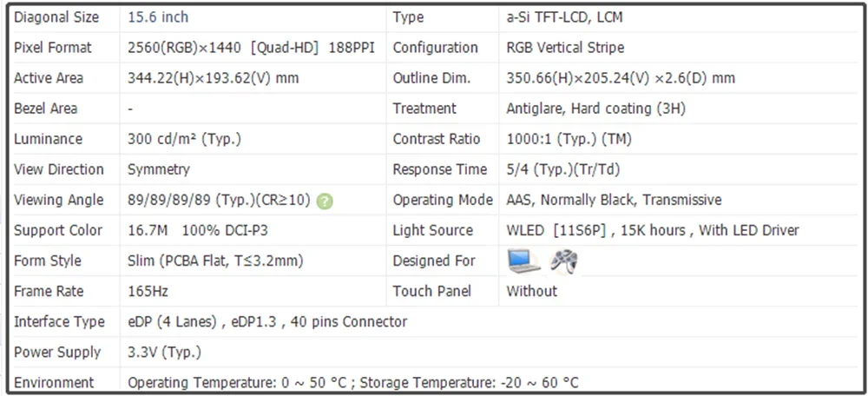Image resolution: width=868 pixels, height=396 pixels.
Task: Click the laptop icon in Designed For
Action: point(523,261)
